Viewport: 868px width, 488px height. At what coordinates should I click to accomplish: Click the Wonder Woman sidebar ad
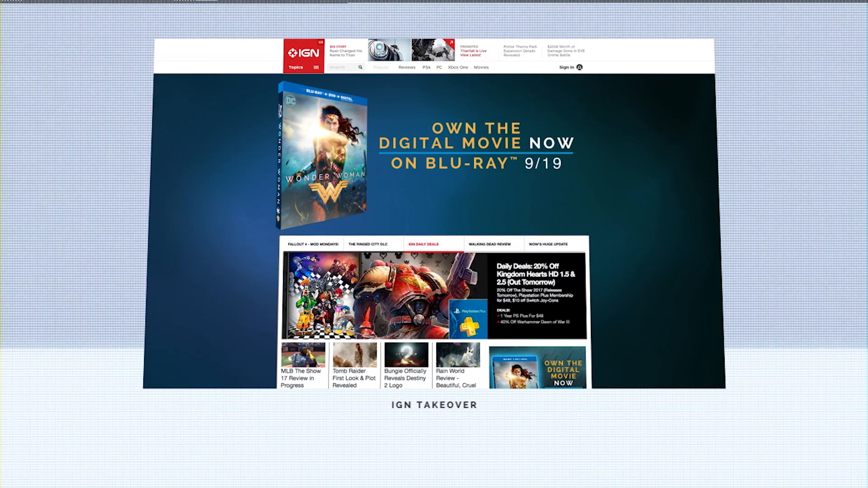pos(538,367)
